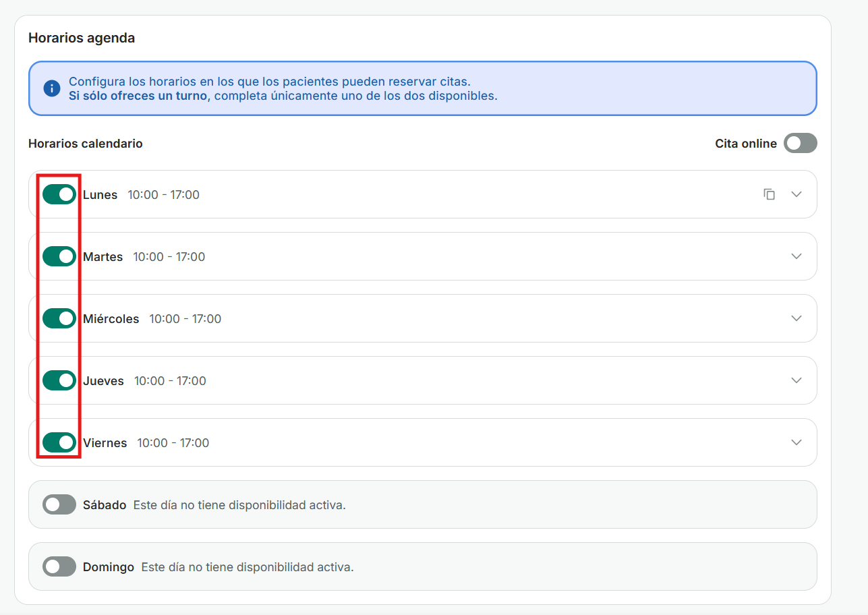Turn on the Domingo toggle
This screenshot has height=615, width=868.
[59, 566]
